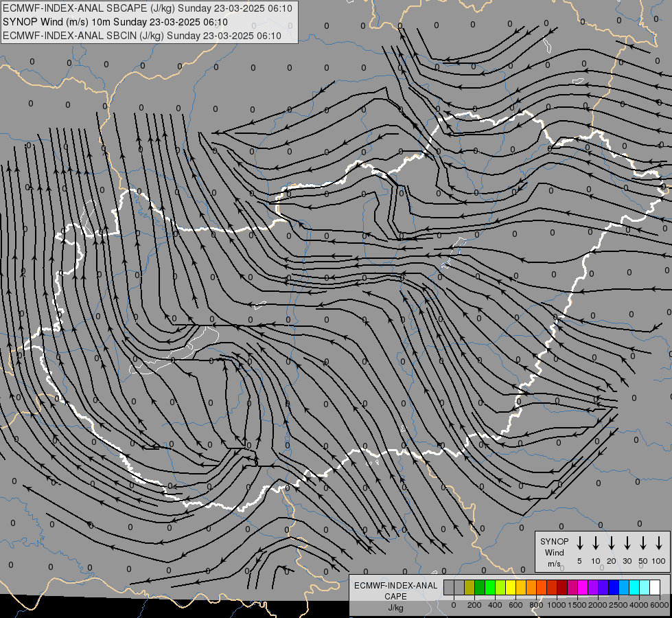Pick the pure blue CAPE legend swatch
This screenshot has width=672, height=618.
[613, 587]
